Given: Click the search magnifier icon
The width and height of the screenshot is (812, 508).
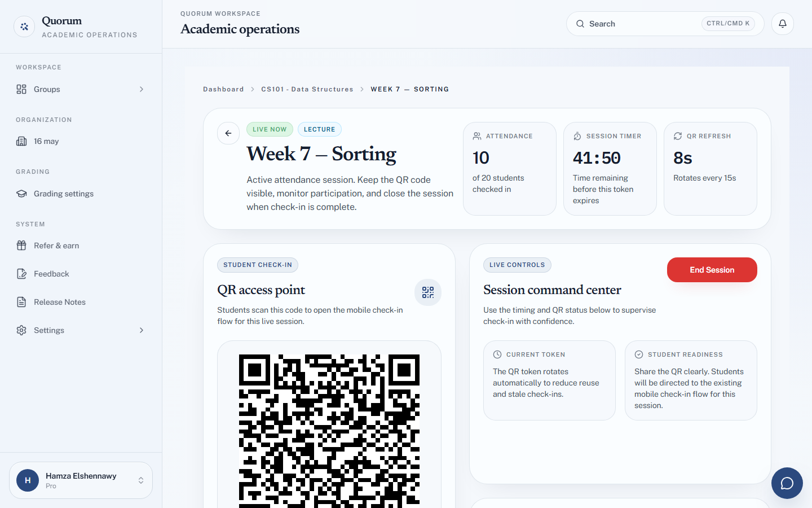Looking at the screenshot, I should tap(580, 24).
